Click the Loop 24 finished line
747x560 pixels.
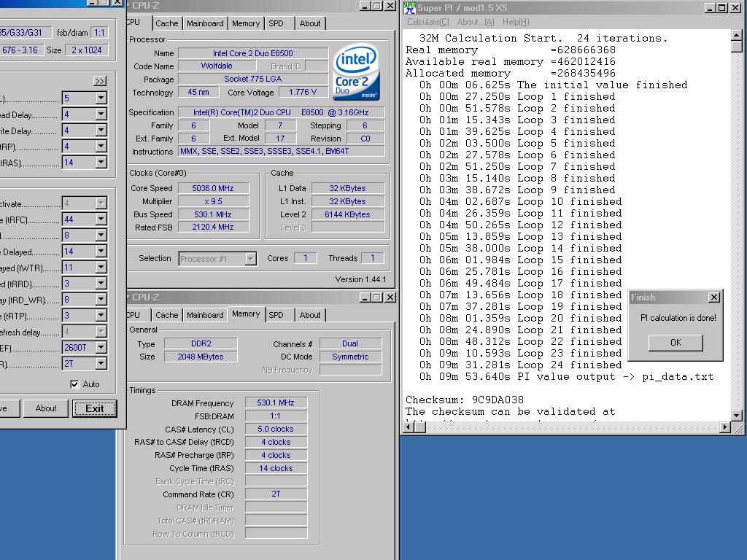[521, 365]
